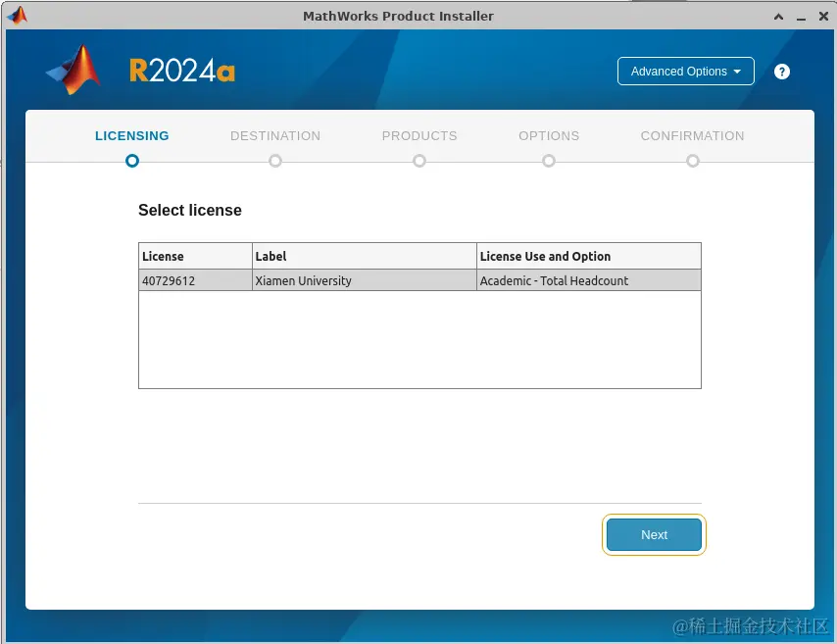837x644 pixels.
Task: Open the Advanced Options dropdown
Action: (x=685, y=71)
